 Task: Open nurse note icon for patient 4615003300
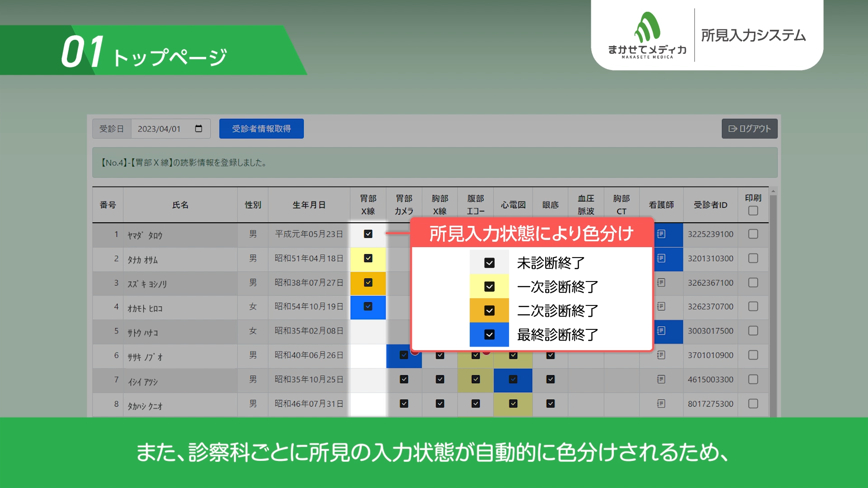pyautogui.click(x=661, y=380)
